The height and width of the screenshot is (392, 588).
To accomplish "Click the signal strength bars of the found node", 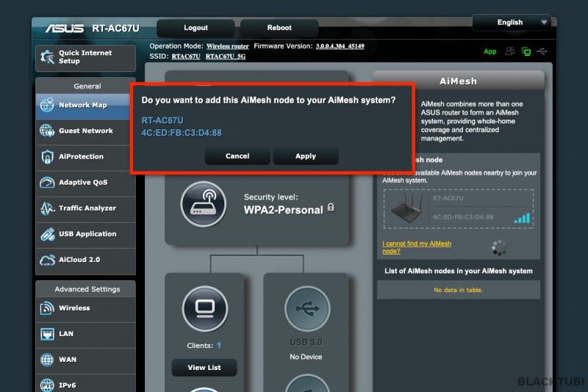I will click(x=522, y=218).
